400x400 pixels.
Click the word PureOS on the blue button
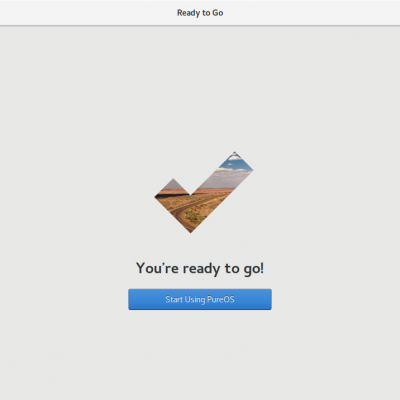click(221, 299)
